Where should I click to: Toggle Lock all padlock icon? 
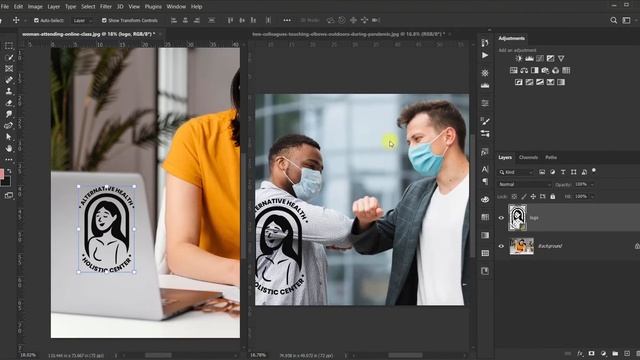coord(553,197)
